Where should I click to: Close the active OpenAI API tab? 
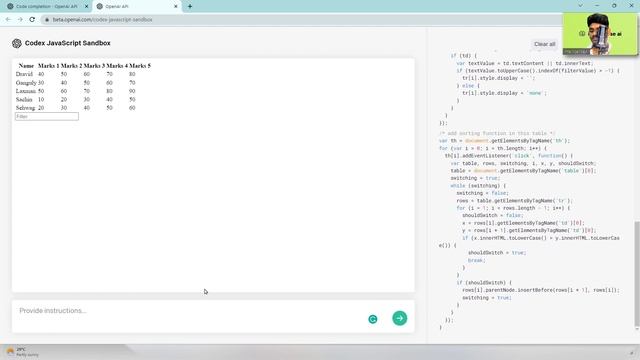pyautogui.click(x=176, y=7)
